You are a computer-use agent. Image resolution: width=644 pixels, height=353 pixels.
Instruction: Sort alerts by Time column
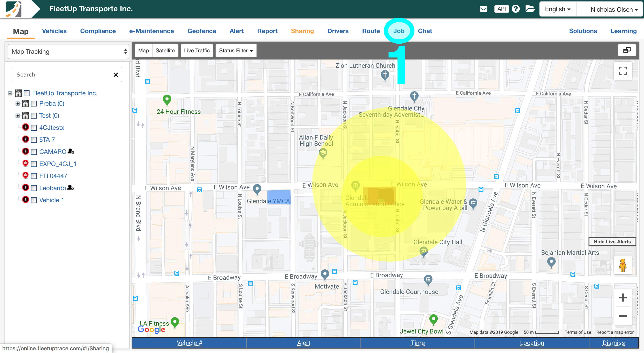(417, 343)
